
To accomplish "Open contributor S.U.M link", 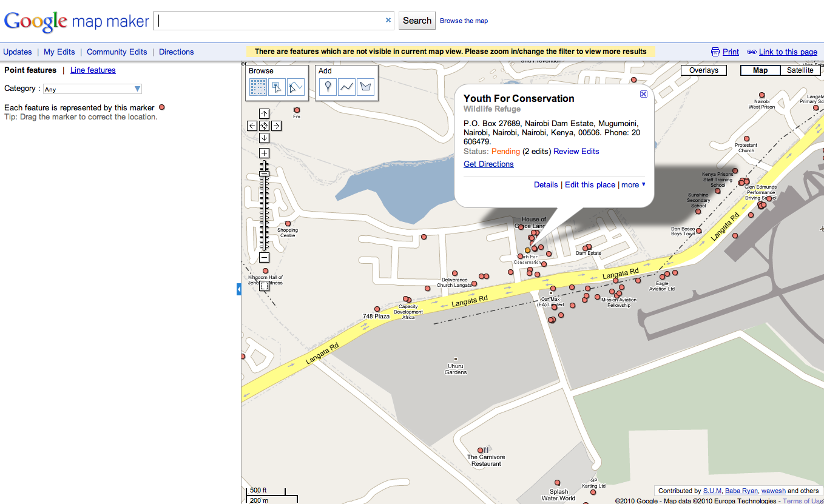I will pos(712,491).
